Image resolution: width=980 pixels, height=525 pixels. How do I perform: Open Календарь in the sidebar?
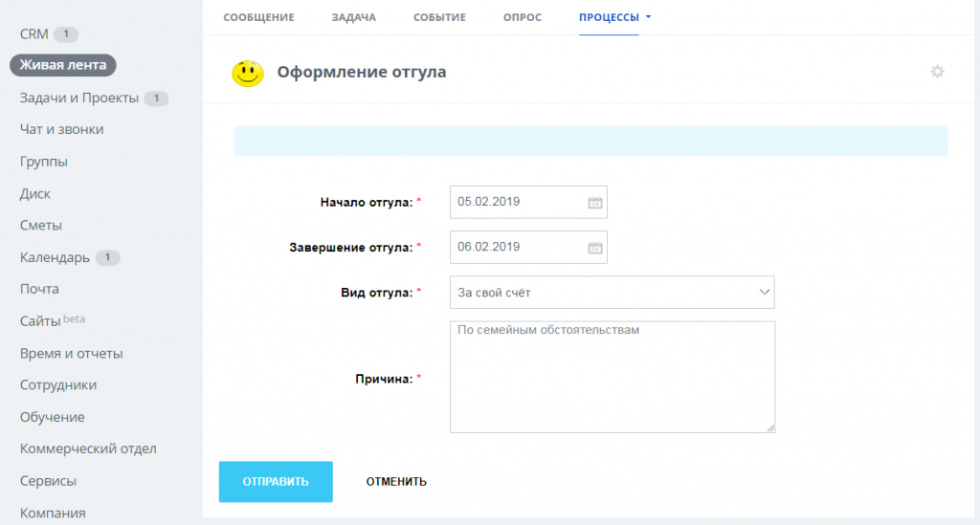pyautogui.click(x=55, y=257)
